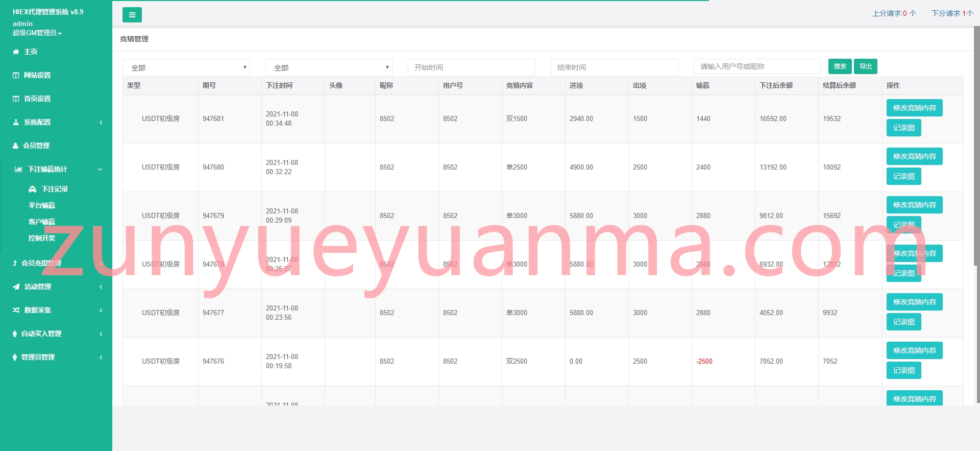Click the red -2500 win-loss value

pos(704,361)
